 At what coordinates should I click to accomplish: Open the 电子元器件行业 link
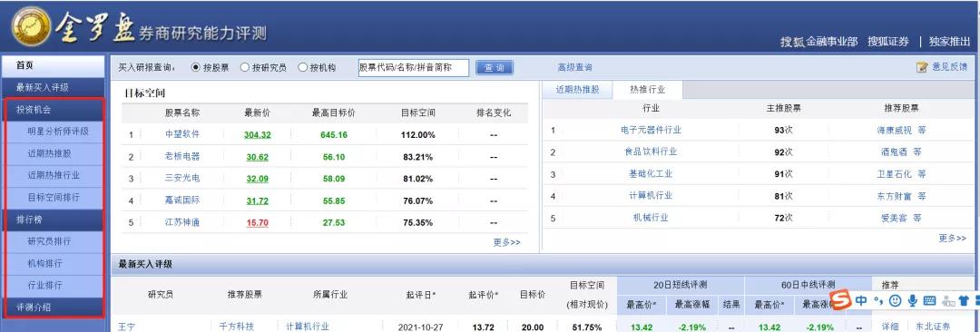651,130
